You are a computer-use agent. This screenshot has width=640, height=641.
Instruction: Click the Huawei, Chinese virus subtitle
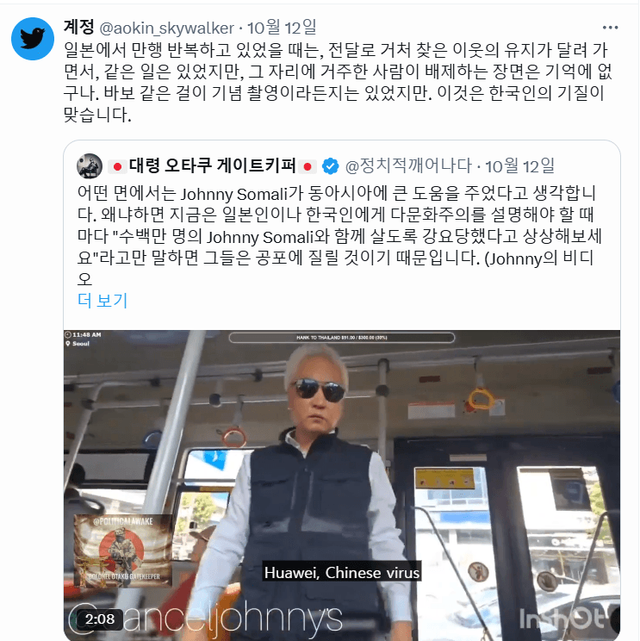[342, 573]
